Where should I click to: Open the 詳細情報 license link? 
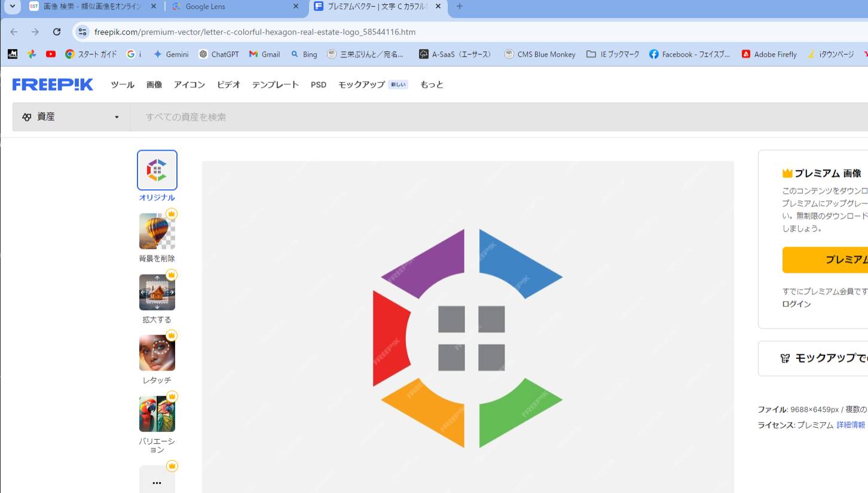click(x=851, y=425)
